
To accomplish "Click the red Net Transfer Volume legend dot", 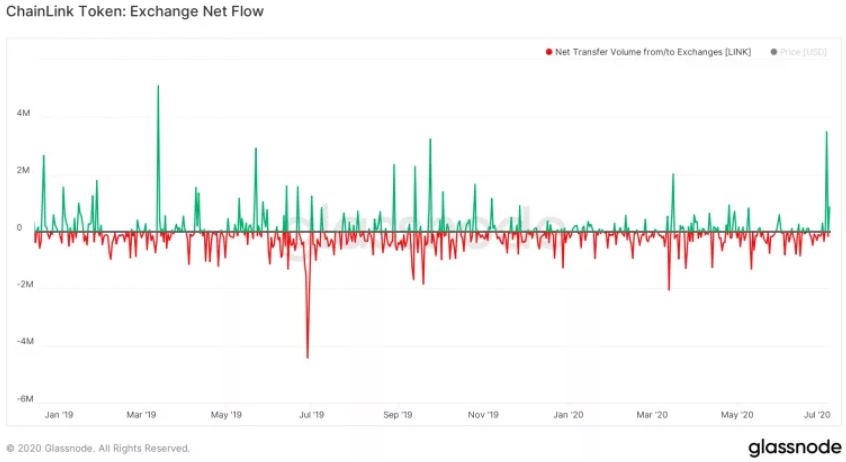I will (x=549, y=52).
